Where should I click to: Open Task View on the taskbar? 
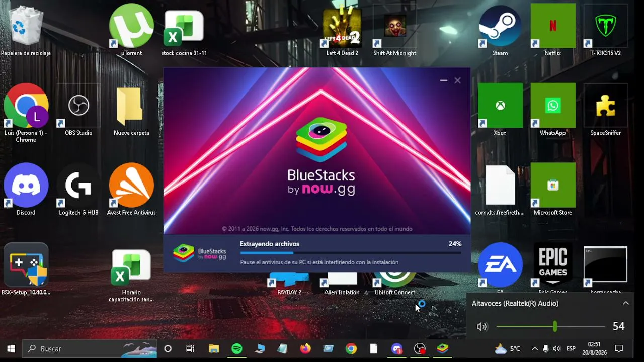pyautogui.click(x=190, y=348)
